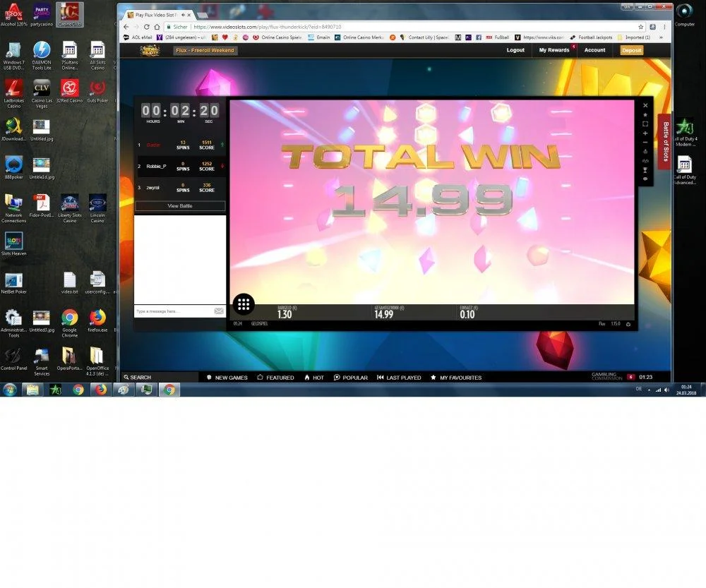Viewport: 706px width, 588px height.
Task: Open Firefox from taskbar
Action: pyautogui.click(x=101, y=390)
